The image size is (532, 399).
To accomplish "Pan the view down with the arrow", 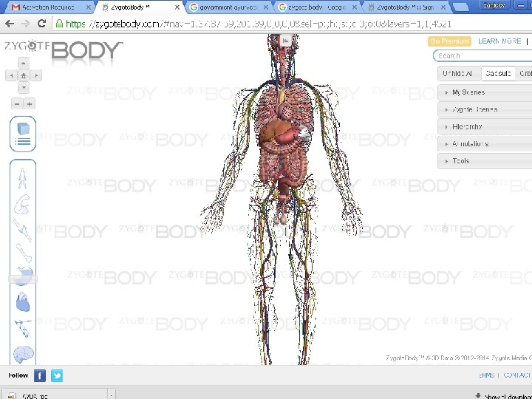I will (24, 87).
